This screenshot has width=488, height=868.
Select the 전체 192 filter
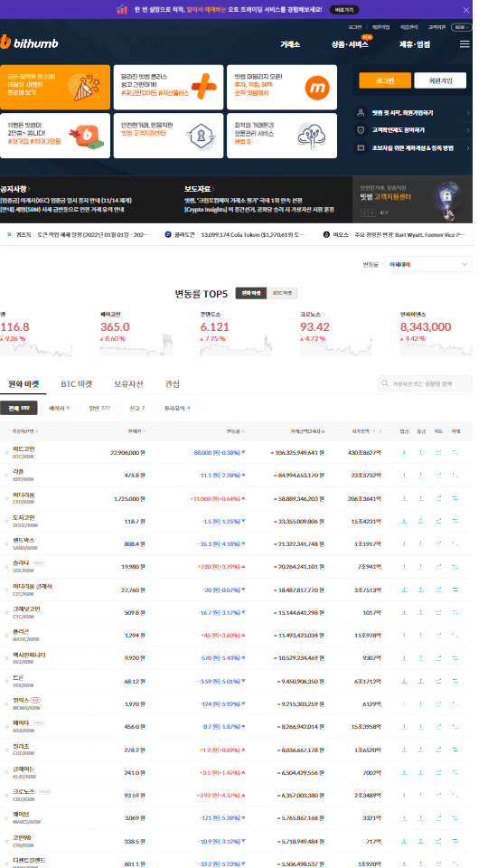pyautogui.click(x=19, y=408)
